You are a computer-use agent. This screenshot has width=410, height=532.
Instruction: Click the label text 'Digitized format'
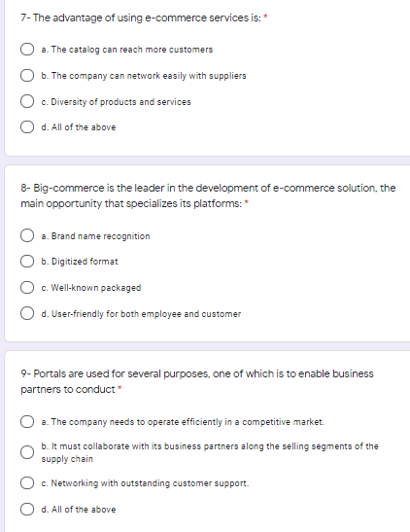coord(80,262)
